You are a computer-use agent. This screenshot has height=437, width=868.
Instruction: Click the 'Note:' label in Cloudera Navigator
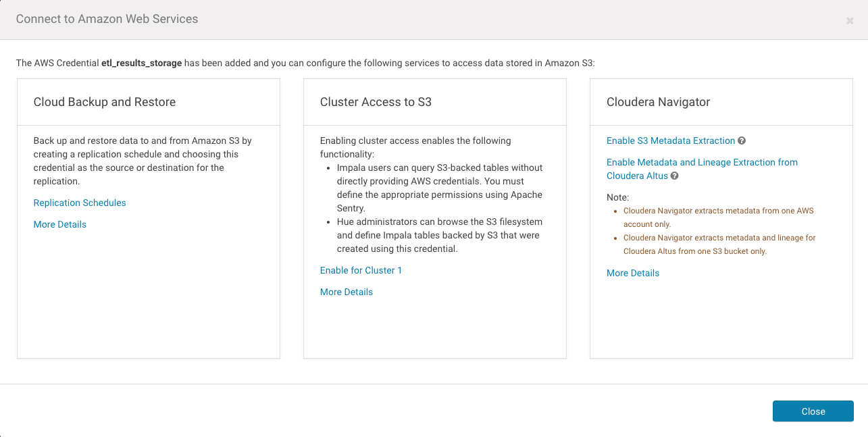[x=617, y=197]
